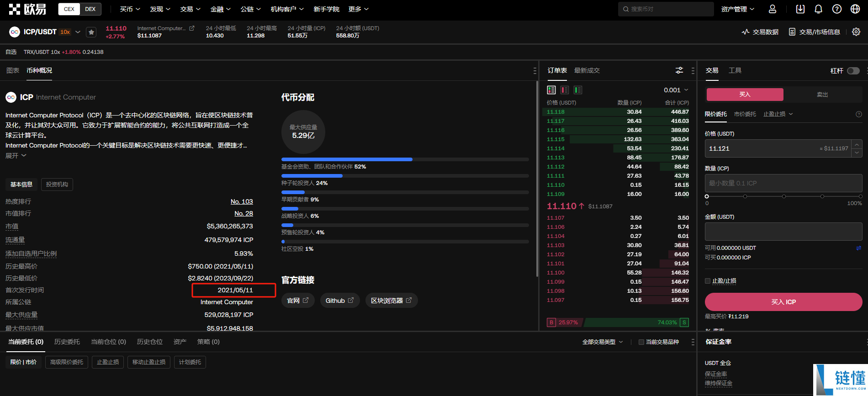The image size is (868, 396).
Task: Select the investors (投资机构) chip
Action: [57, 185]
